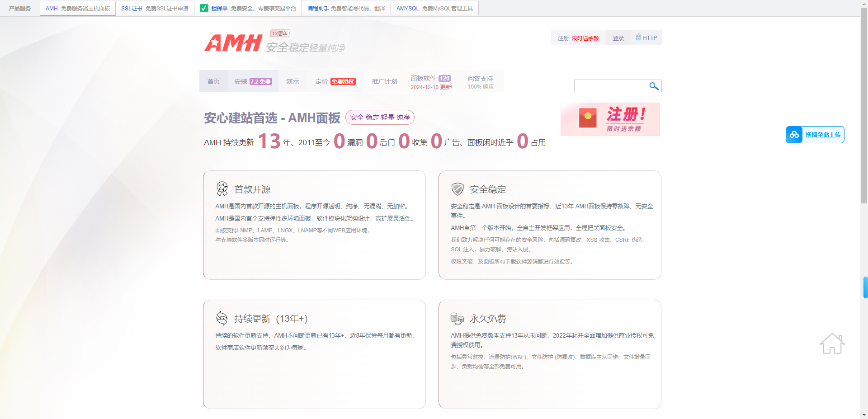Select 编程助手 tab
The width and height of the screenshot is (868, 419).
(x=346, y=8)
